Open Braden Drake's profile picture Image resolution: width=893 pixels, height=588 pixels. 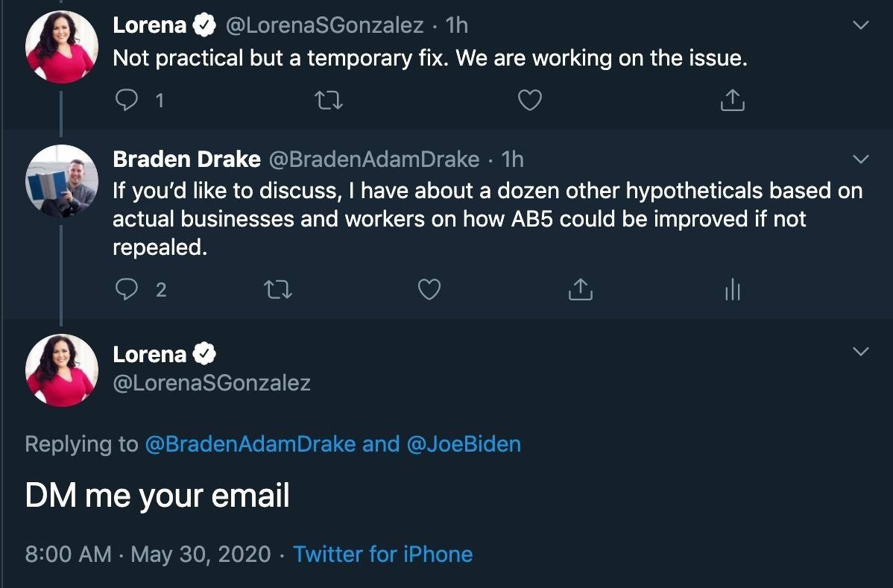click(62, 181)
